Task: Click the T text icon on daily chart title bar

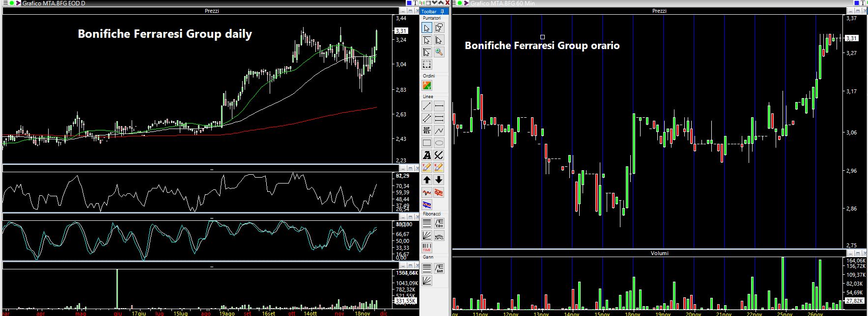Action: [x=415, y=3]
